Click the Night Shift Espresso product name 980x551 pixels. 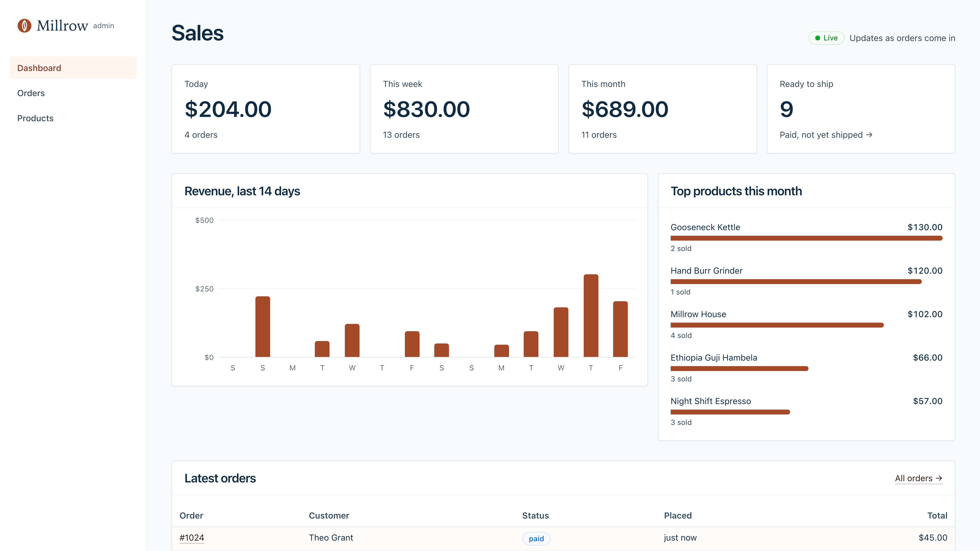pos(711,401)
